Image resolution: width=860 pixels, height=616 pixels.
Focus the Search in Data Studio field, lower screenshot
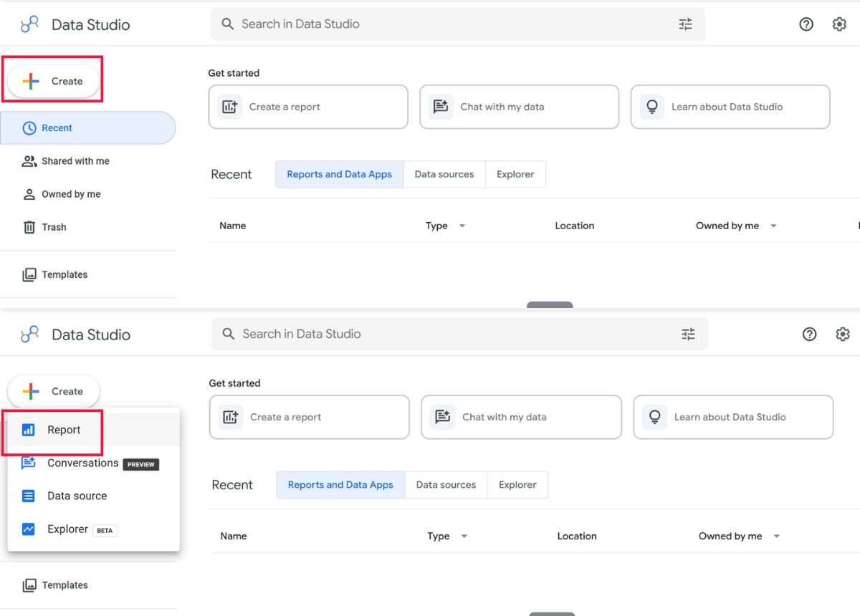(459, 334)
